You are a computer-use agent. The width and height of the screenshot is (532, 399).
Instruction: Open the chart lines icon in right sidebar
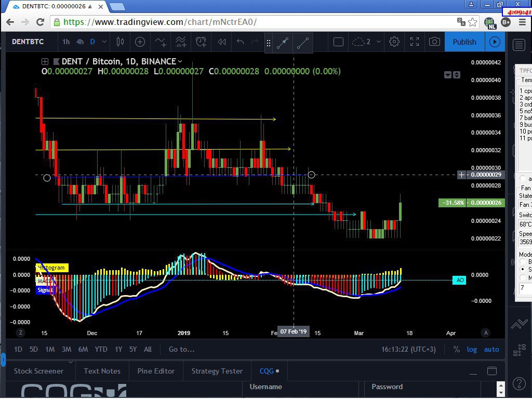pyautogui.click(x=519, y=324)
